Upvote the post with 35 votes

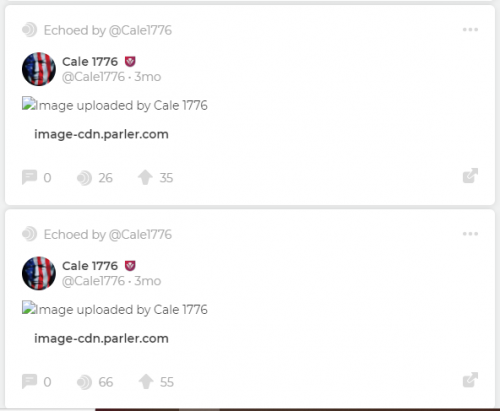[145, 177]
